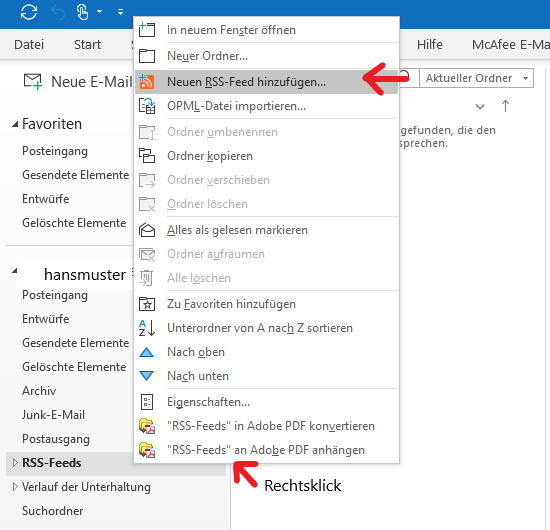Choose In neuem Fenster öffnen
Image resolution: width=550 pixels, height=530 pixels.
267,30
